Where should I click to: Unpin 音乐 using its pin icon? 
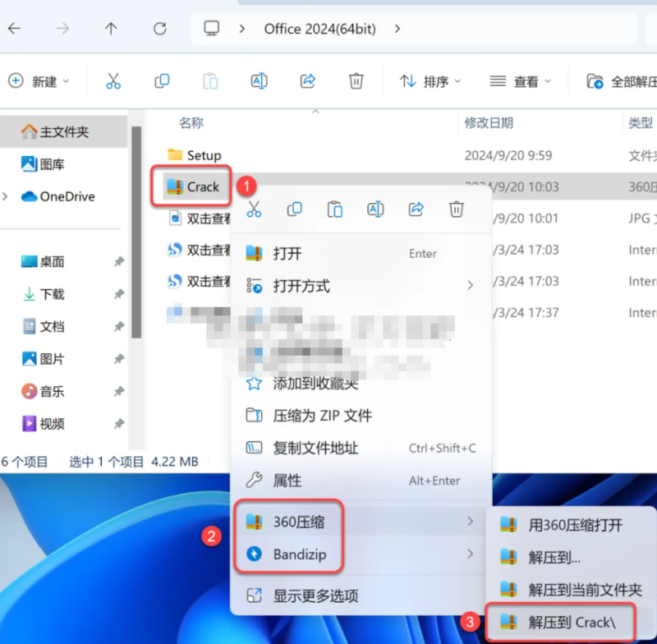click(x=119, y=391)
